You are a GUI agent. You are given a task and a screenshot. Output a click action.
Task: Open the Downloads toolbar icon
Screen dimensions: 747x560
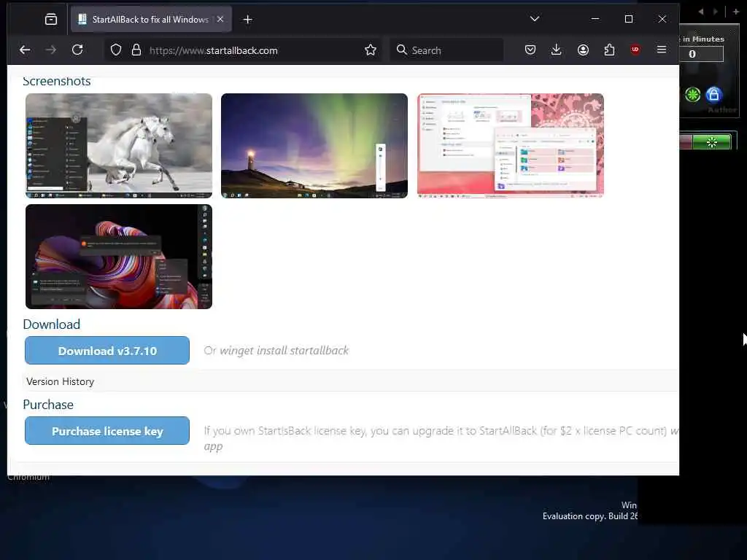pos(556,50)
